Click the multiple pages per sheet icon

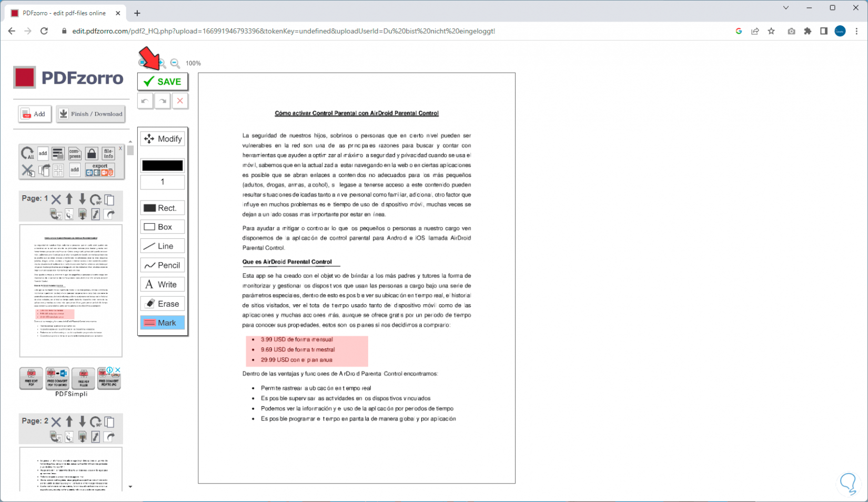pos(58,170)
